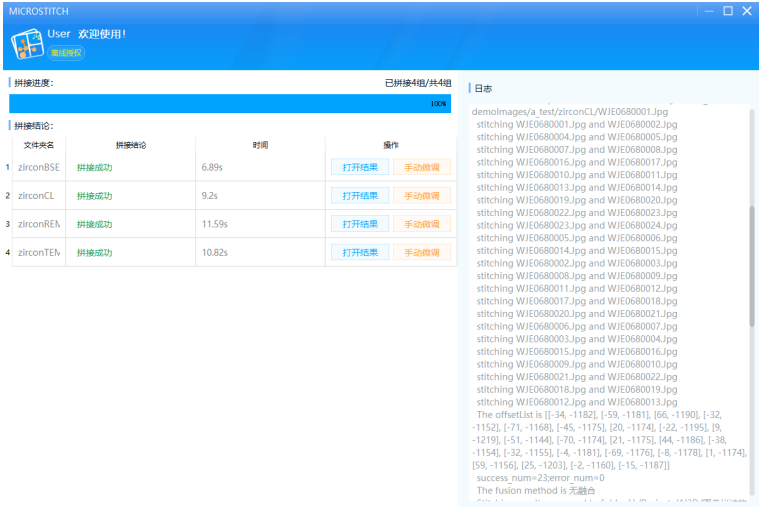The height and width of the screenshot is (513, 762).
Task: Minimize the MicroStitch window
Action: [x=708, y=11]
